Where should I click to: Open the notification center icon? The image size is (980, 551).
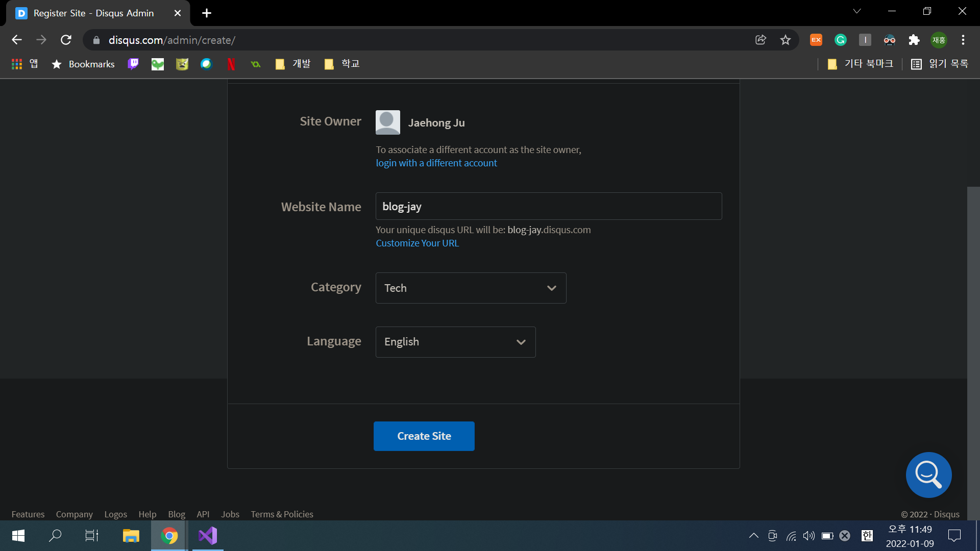pyautogui.click(x=954, y=536)
